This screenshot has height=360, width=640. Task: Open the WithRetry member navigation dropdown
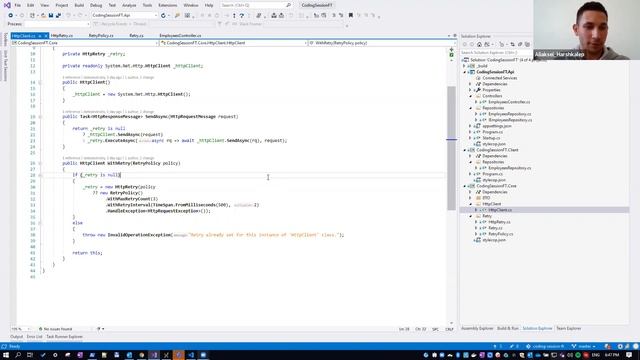(x=382, y=43)
